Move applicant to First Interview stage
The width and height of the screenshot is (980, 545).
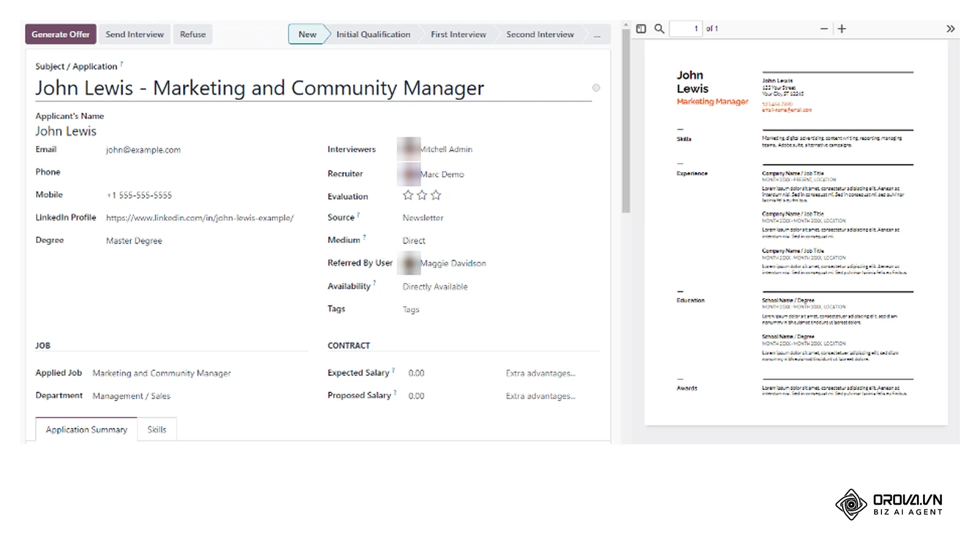pyautogui.click(x=458, y=34)
